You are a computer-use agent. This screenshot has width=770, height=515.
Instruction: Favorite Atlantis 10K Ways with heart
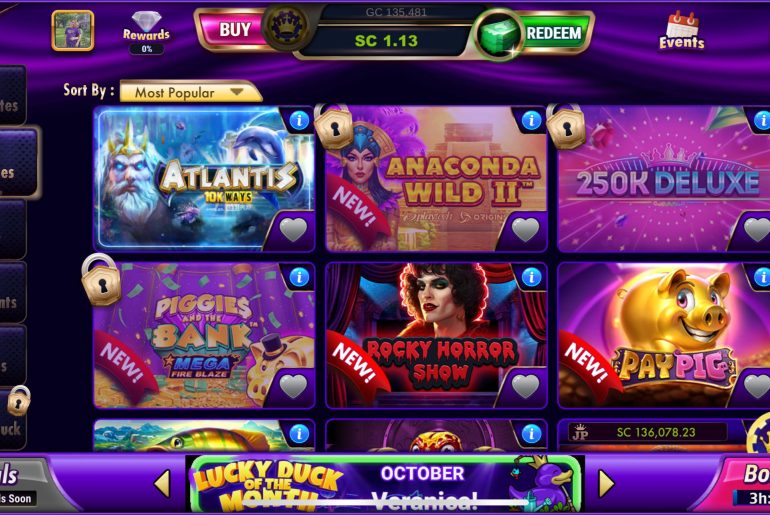click(x=293, y=230)
